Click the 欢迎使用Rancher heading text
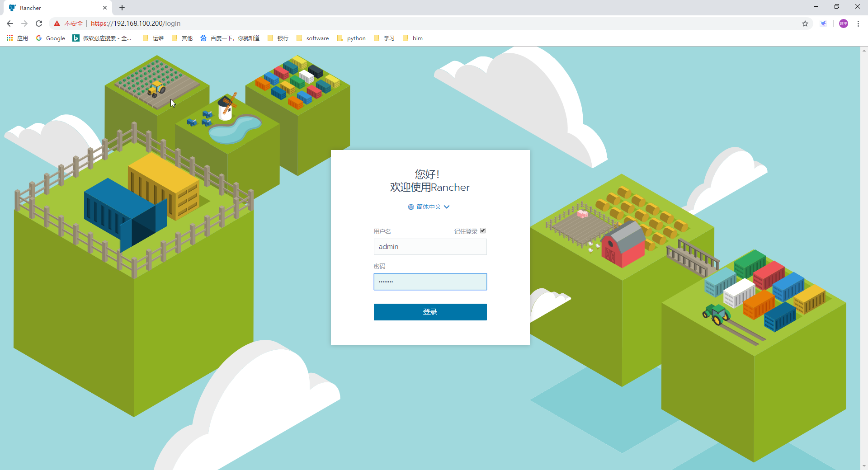The width and height of the screenshot is (868, 470). (430, 187)
